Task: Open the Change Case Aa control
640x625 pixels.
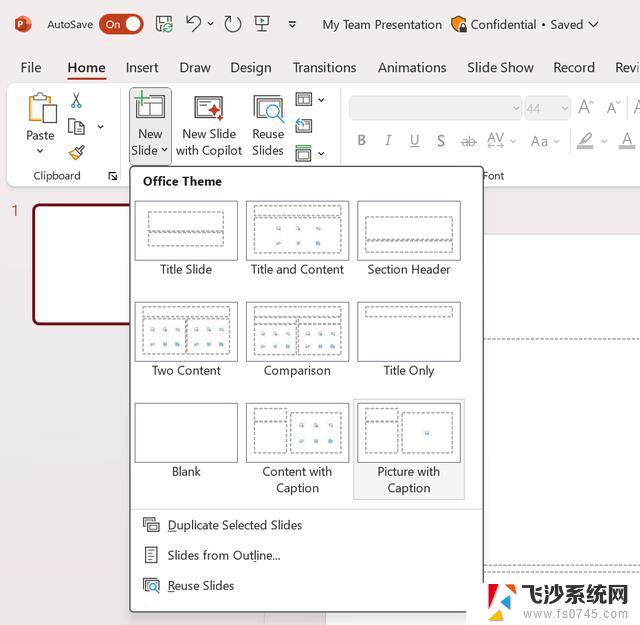Action: (x=544, y=141)
